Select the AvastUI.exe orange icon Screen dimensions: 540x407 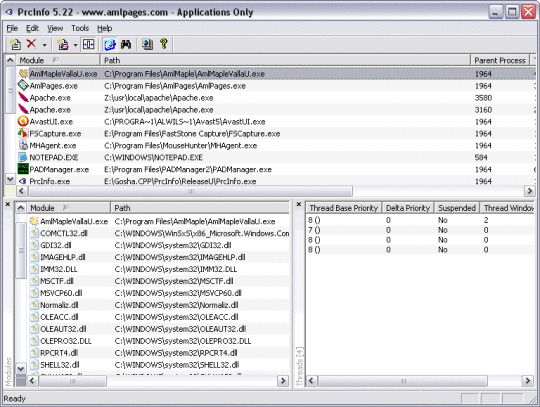[23, 121]
